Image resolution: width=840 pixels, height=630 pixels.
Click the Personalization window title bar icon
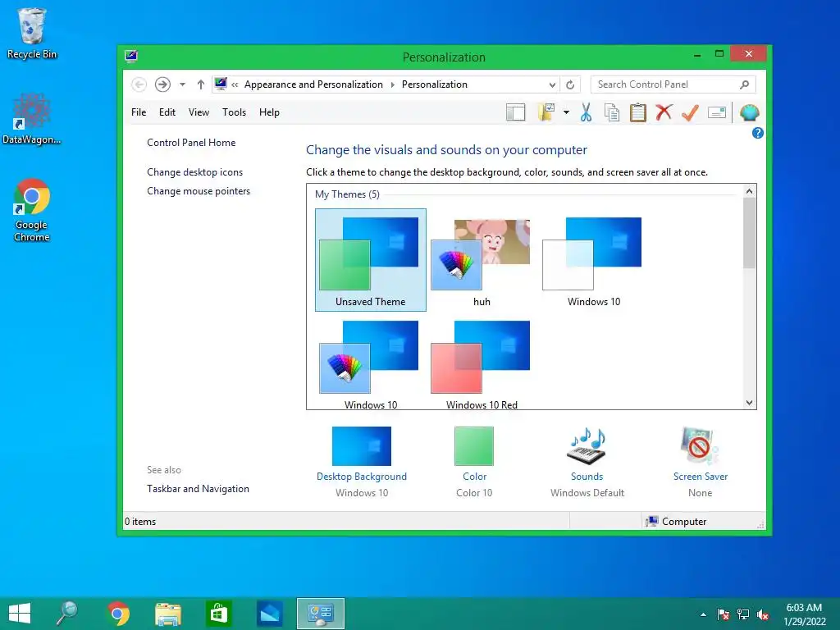(131, 56)
